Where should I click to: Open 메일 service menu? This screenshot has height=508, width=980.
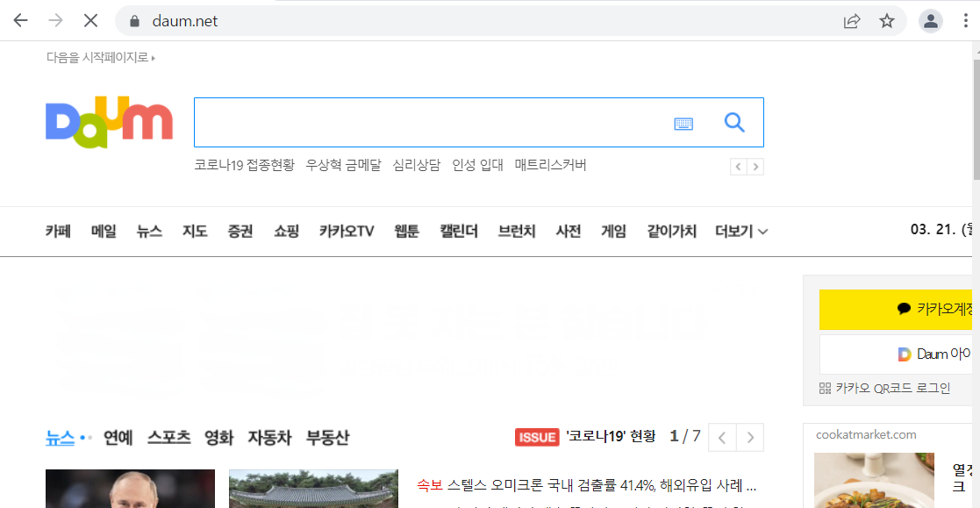click(x=104, y=232)
